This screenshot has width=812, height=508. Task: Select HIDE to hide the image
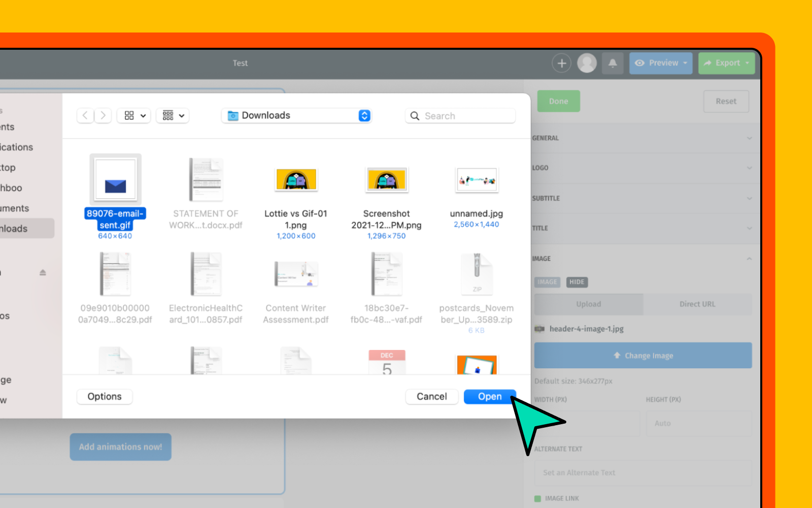coord(577,282)
